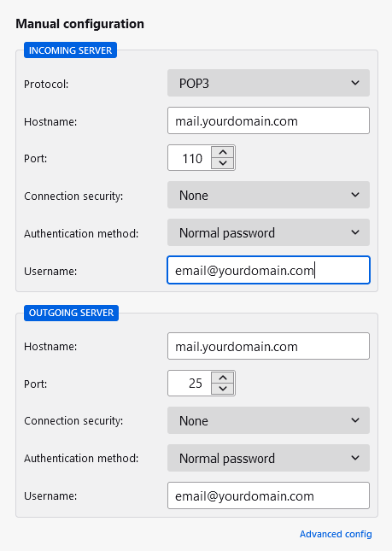Viewport: 392px width, 551px height.
Task: Click the incoming port number field
Action: point(190,158)
